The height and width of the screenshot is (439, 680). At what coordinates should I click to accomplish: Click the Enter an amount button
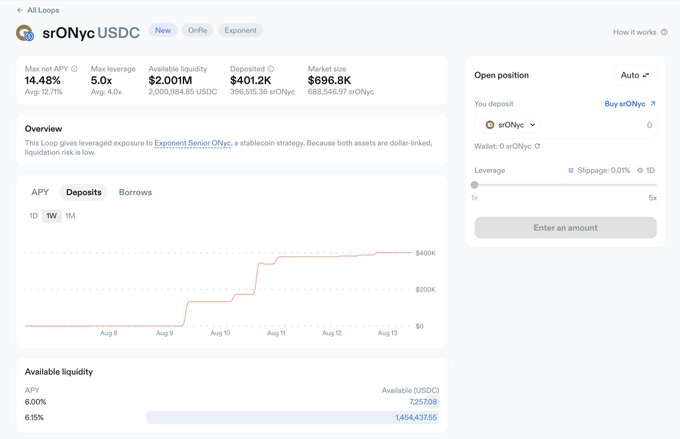(566, 228)
